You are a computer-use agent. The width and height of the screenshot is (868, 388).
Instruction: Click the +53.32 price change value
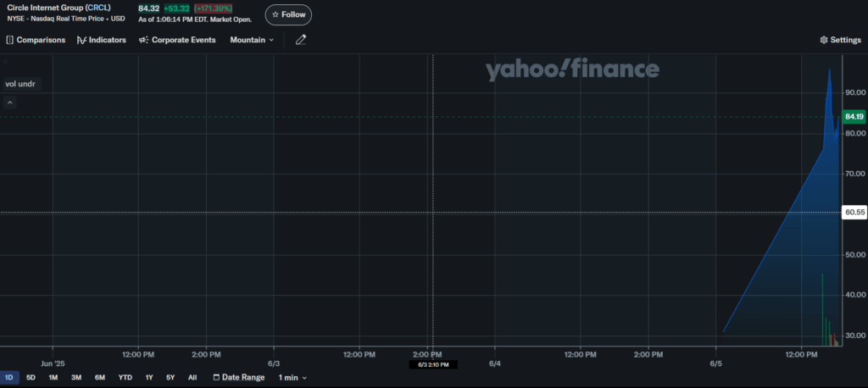176,8
